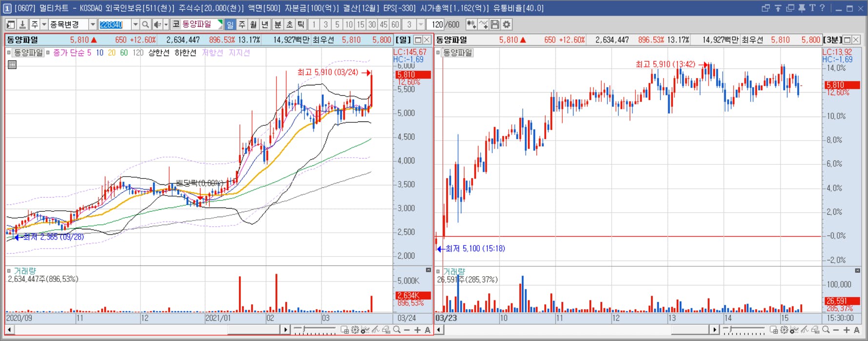Viewport: 868px width, 341px height.
Task: Open the 주 dropdown arrow near toolbar start
Action: (x=44, y=24)
